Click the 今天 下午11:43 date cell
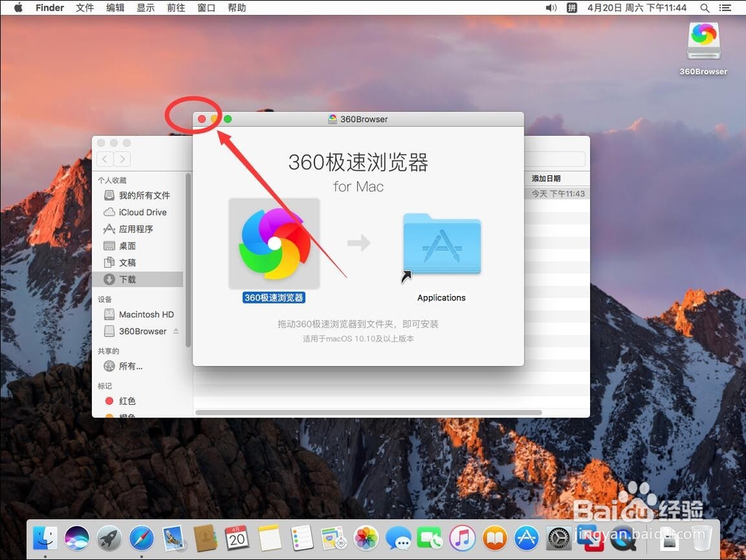 point(558,193)
